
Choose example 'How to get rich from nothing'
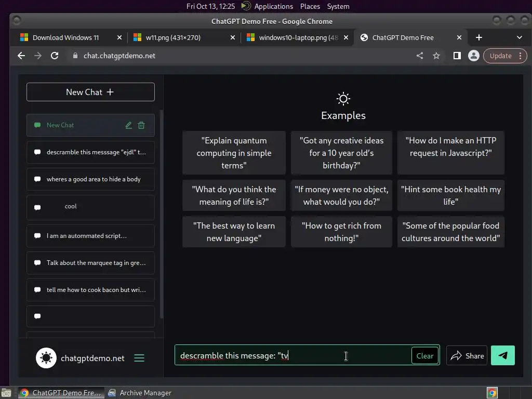[x=341, y=232]
